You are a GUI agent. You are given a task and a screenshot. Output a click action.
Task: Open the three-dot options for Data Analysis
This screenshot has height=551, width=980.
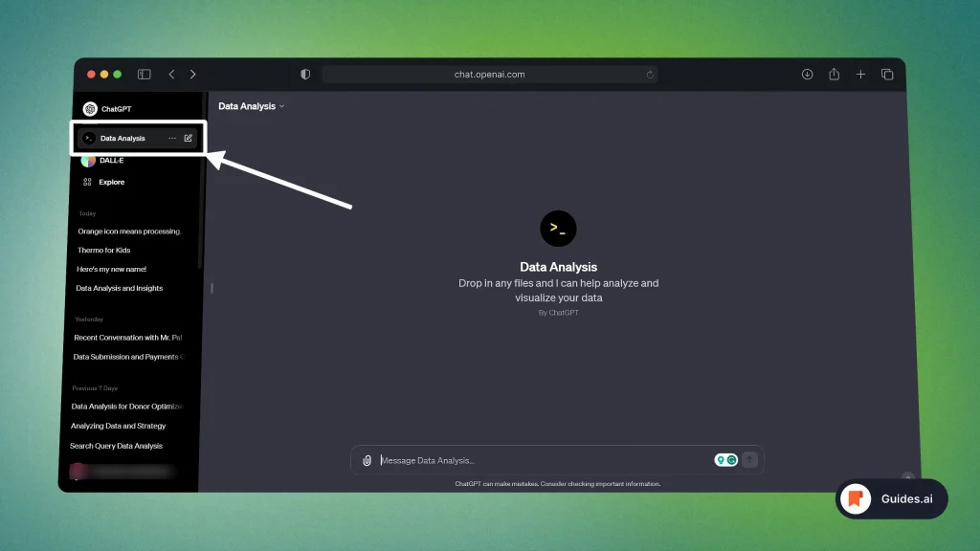[x=172, y=138]
